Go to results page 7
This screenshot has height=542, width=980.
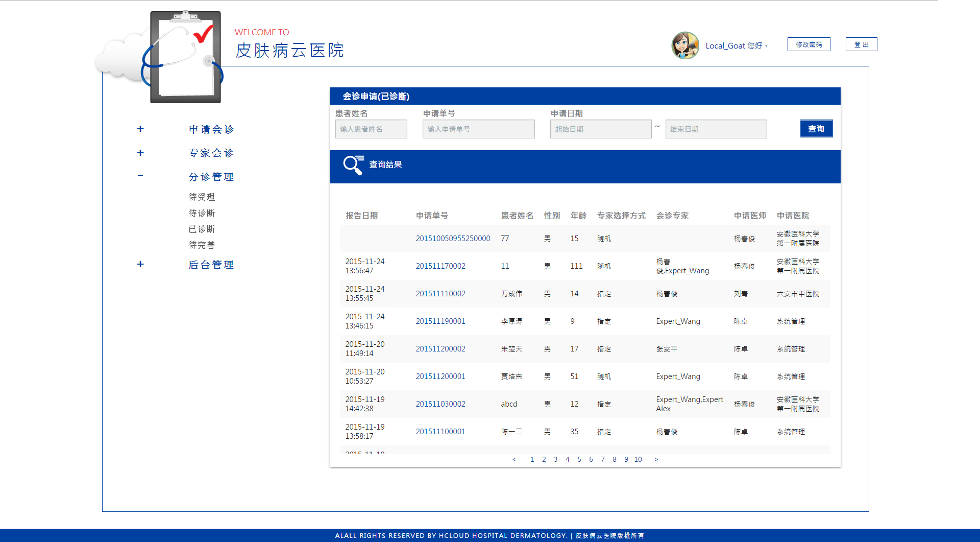tap(603, 459)
